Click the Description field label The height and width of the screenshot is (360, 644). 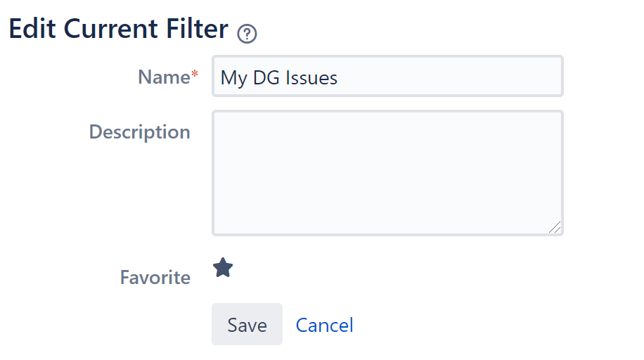point(140,132)
